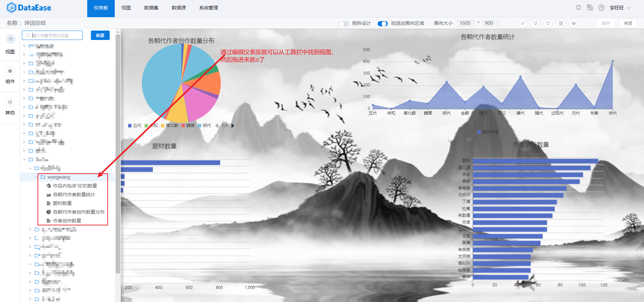Switch to 仪表板 tab
The image size is (644, 302).
[x=101, y=8]
